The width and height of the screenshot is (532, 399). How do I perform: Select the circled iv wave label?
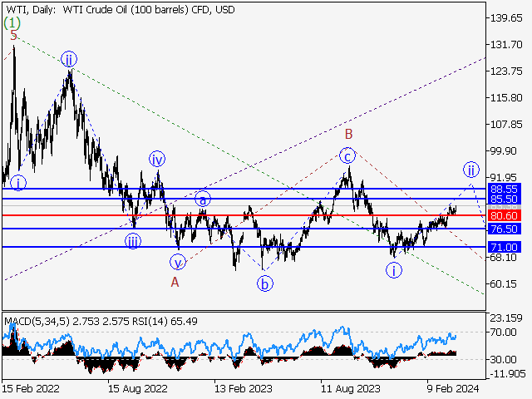[x=157, y=159]
